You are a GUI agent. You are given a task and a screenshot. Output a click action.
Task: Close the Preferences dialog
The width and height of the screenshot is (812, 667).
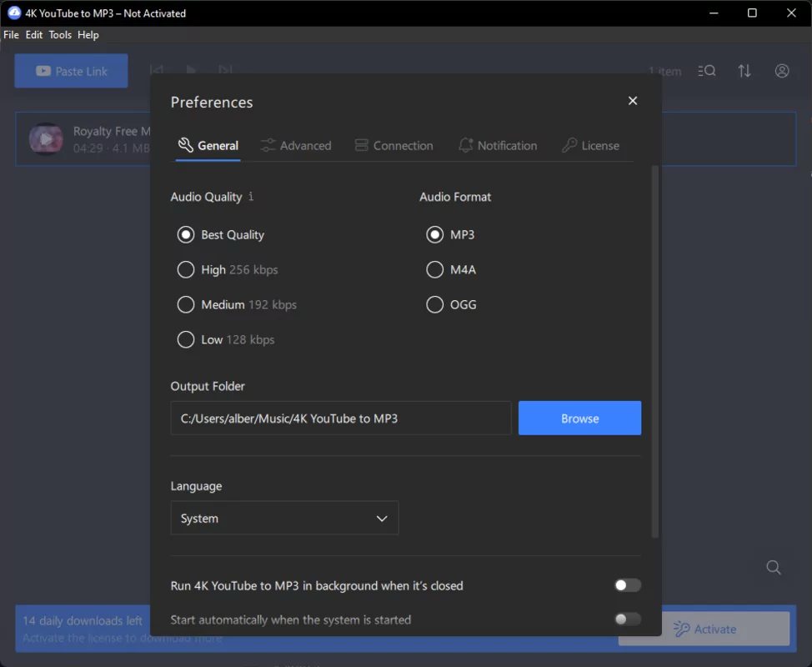tap(632, 100)
